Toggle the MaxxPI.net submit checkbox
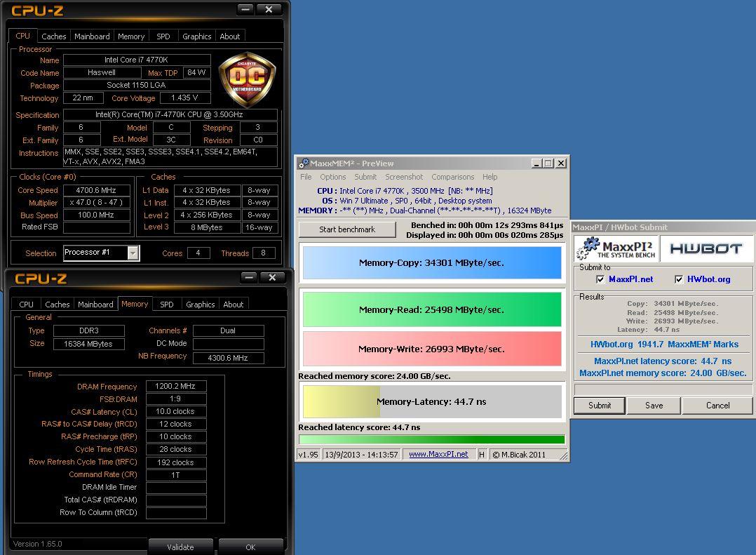756x555 pixels. click(600, 279)
